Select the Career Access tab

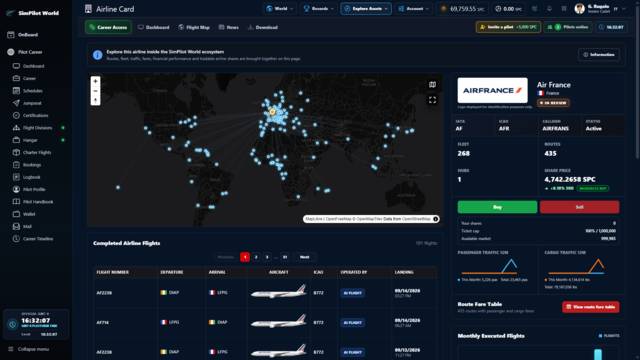[109, 27]
